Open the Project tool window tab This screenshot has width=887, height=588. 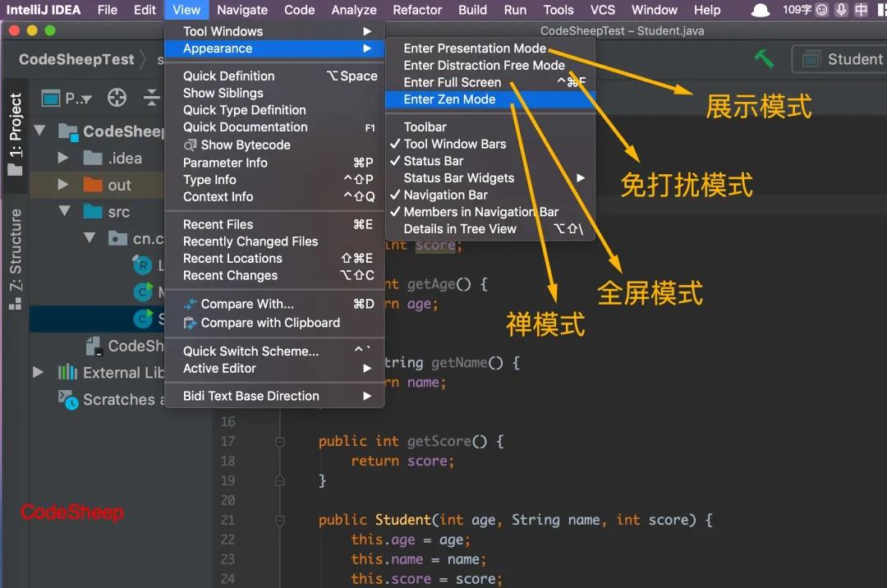point(16,135)
